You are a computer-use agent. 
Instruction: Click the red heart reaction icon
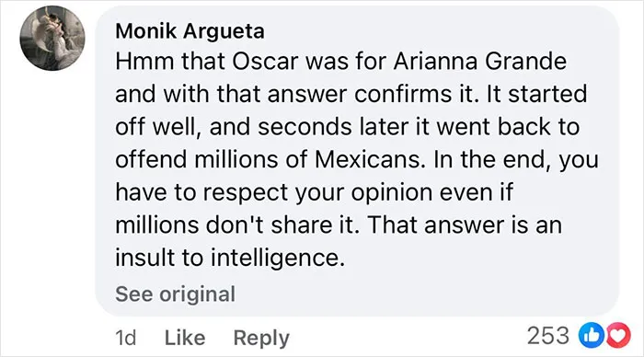(x=618, y=336)
